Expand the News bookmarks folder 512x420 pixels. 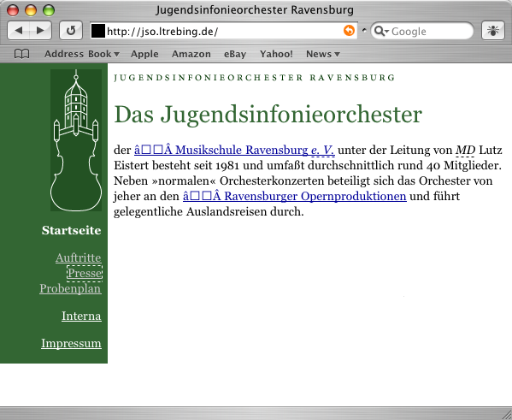click(x=322, y=54)
